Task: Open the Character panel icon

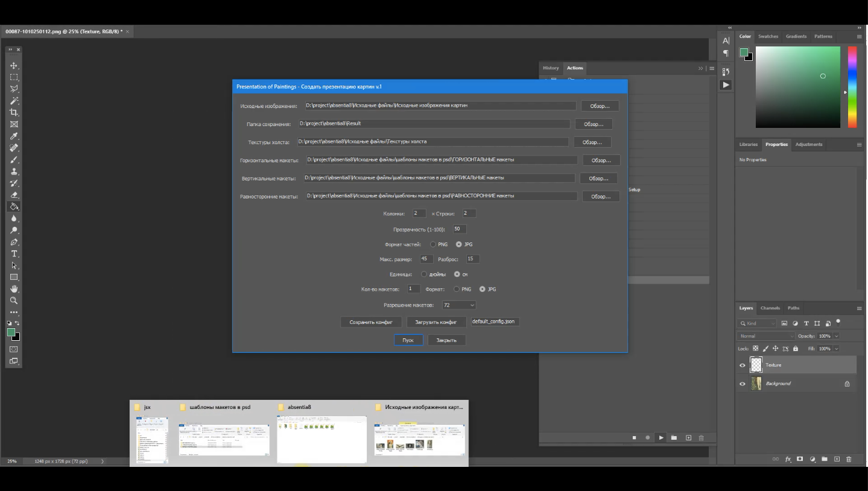Action: 726,40
